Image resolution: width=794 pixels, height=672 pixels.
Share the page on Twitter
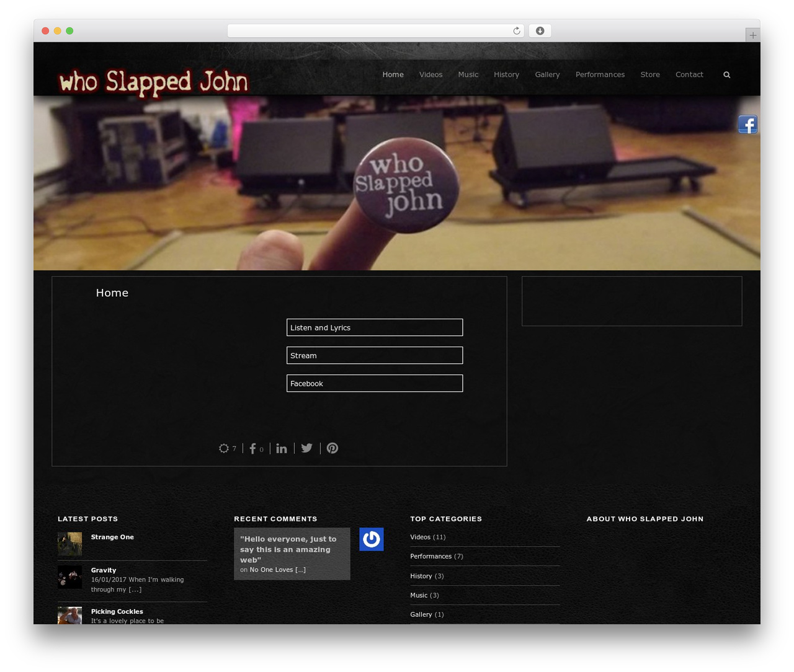click(x=307, y=448)
